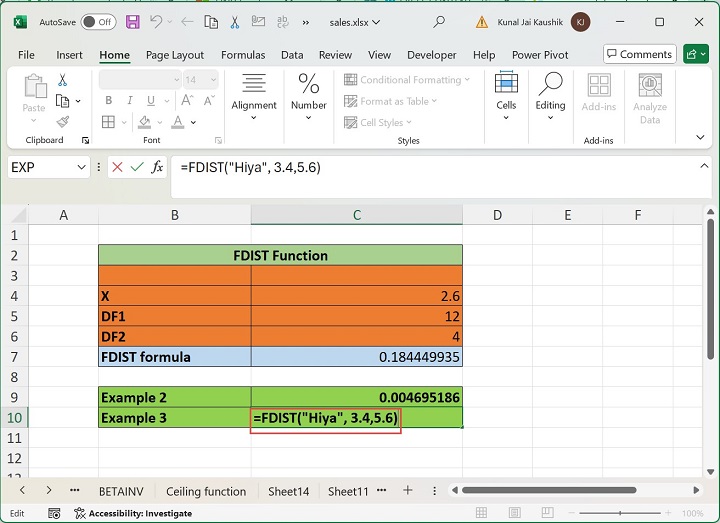Open the Number format dropdown
720x523 pixels.
(x=308, y=97)
